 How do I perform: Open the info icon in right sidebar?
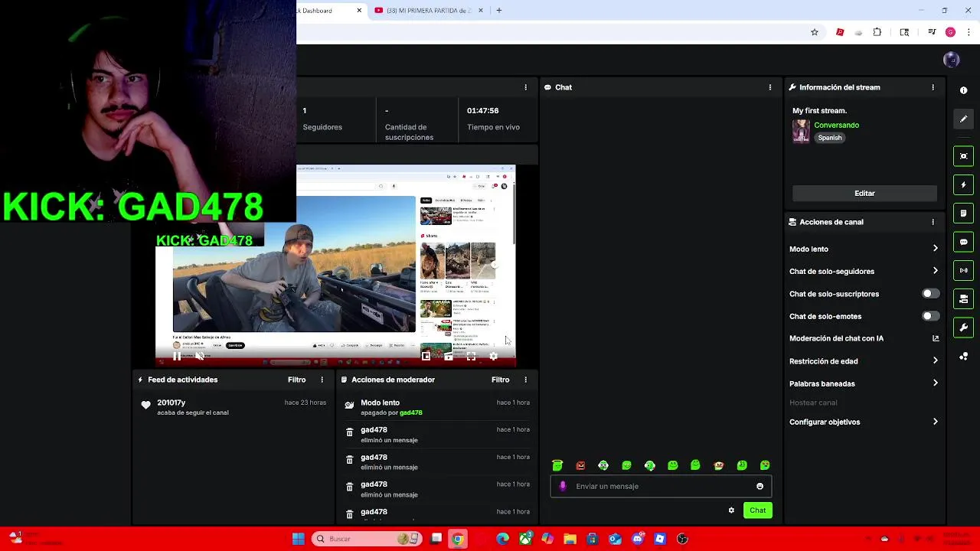pyautogui.click(x=963, y=90)
